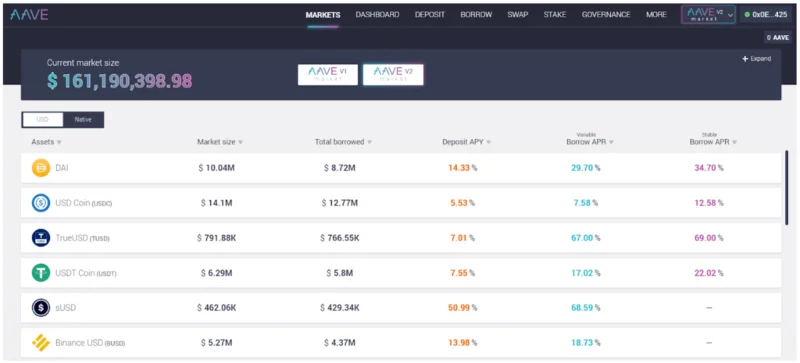The image size is (800, 363).
Task: Switch to Native display mode
Action: (83, 119)
